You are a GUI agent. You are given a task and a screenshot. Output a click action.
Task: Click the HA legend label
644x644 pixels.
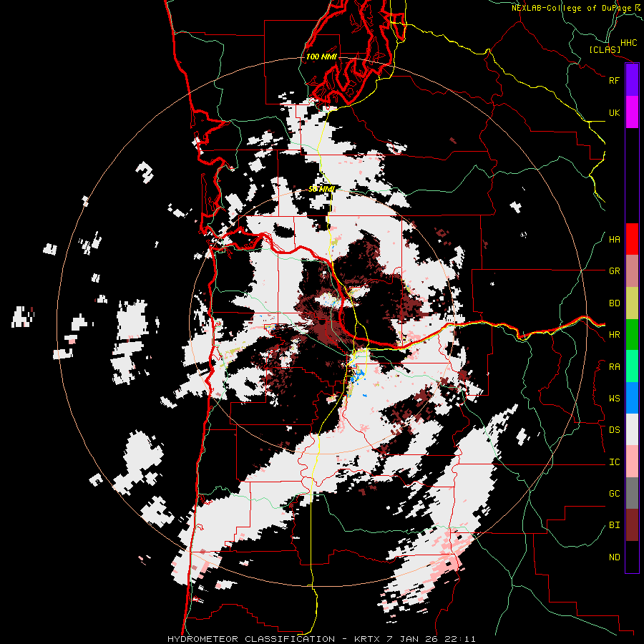pyautogui.click(x=614, y=240)
